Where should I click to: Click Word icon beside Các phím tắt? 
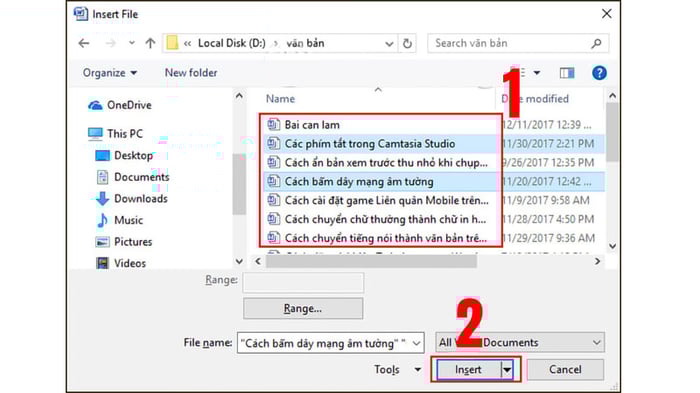[273, 144]
